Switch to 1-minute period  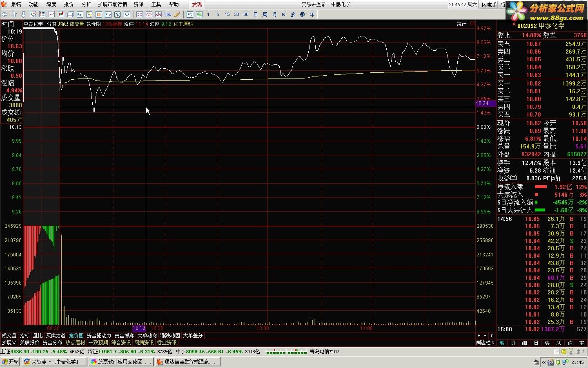[208, 14]
